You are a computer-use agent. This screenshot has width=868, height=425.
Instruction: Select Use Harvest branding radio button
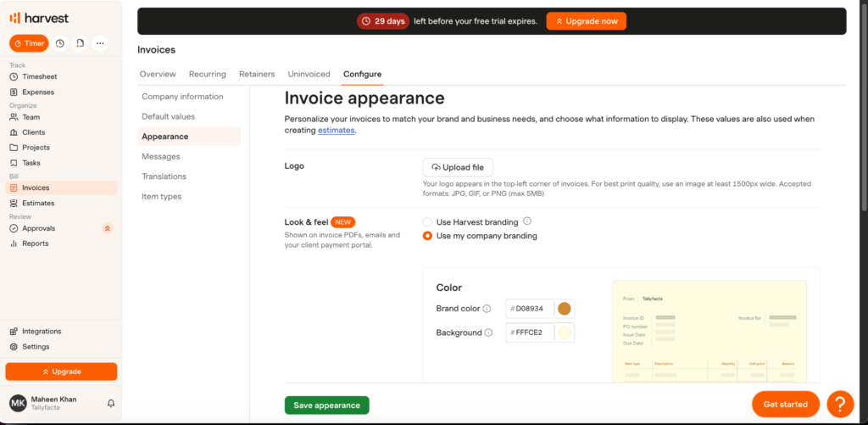coord(427,222)
